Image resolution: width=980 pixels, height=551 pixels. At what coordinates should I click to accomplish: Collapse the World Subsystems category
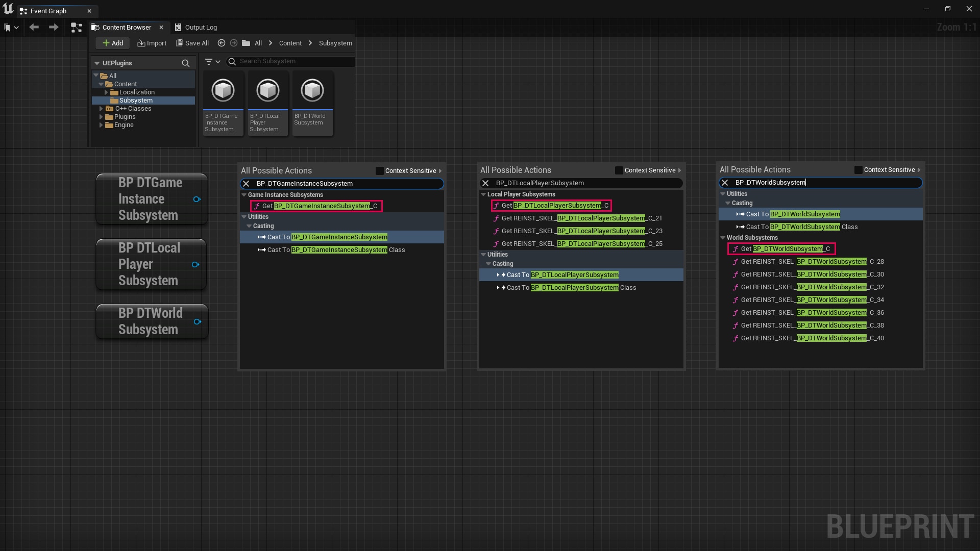pyautogui.click(x=723, y=237)
